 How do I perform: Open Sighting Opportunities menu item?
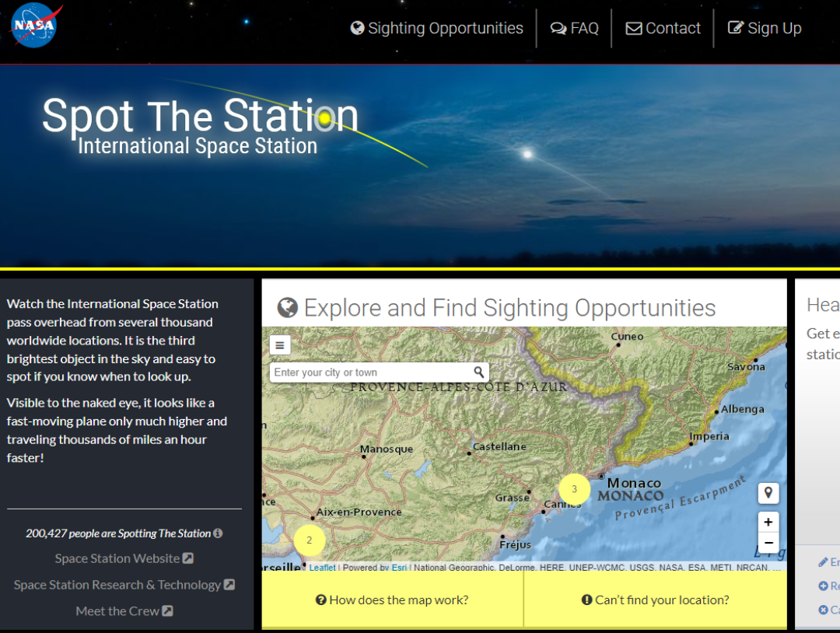point(436,28)
